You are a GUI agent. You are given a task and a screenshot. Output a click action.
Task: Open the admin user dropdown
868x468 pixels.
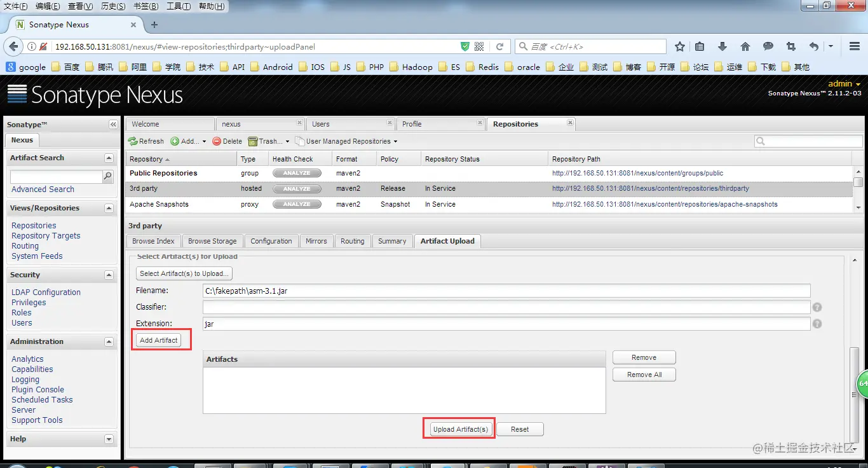pyautogui.click(x=844, y=84)
